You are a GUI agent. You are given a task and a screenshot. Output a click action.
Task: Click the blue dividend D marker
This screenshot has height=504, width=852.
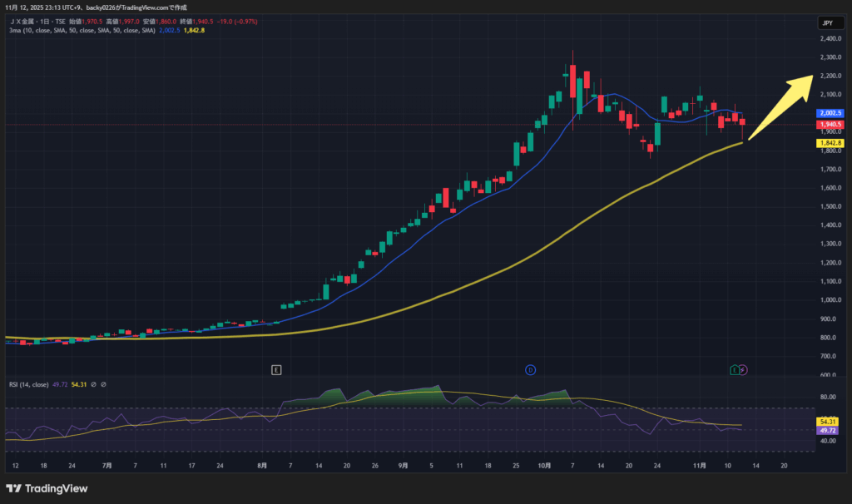click(x=530, y=369)
